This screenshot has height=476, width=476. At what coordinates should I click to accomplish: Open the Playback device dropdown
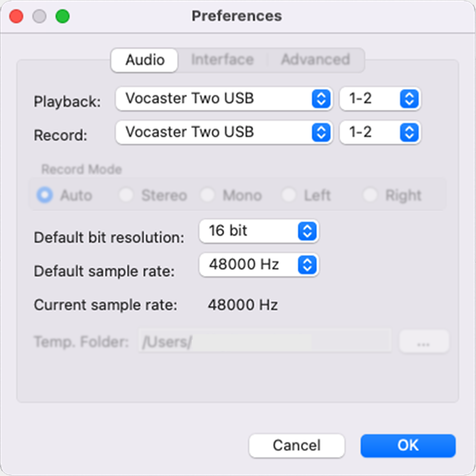(x=224, y=98)
